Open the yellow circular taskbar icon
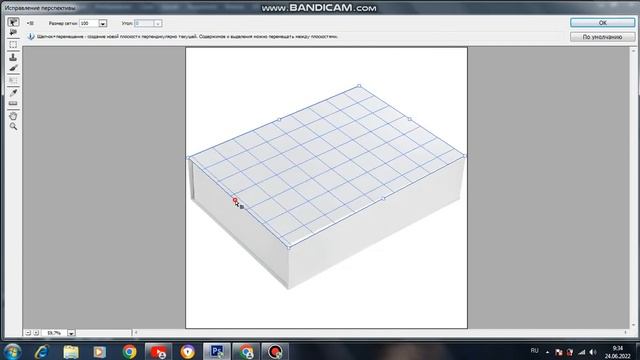Screen dimensions: 640x360 click(187, 352)
